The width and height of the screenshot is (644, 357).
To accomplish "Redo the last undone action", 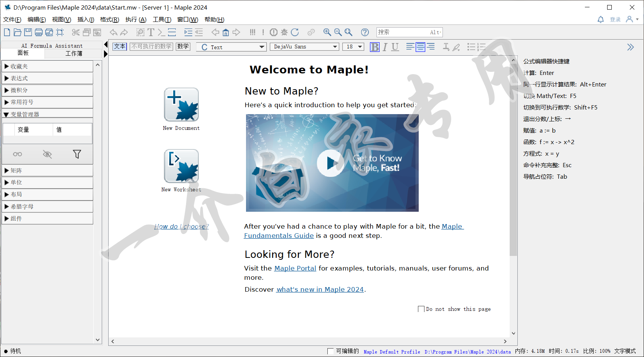I will [x=124, y=32].
